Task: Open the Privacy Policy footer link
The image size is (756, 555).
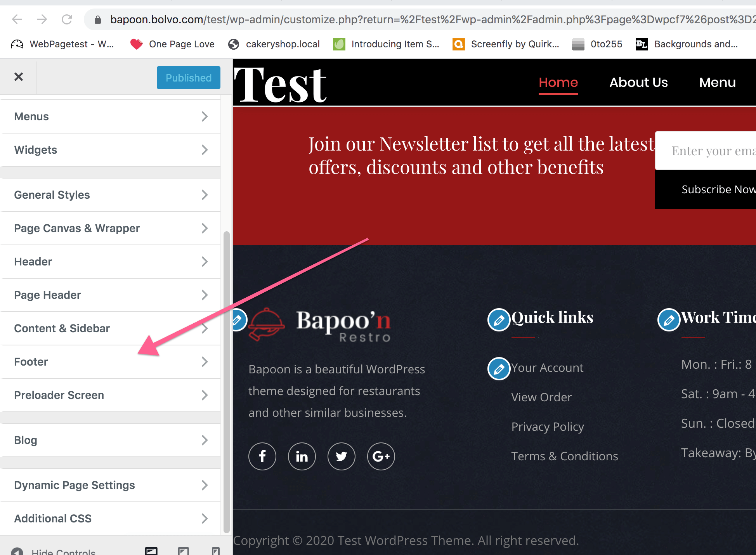Action: coord(547,427)
